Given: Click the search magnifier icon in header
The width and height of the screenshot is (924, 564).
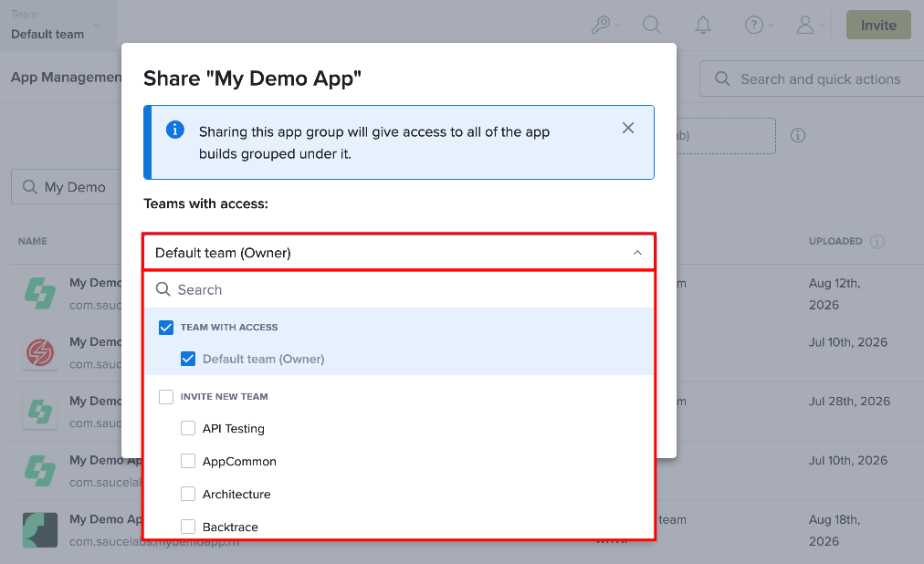Looking at the screenshot, I should 651,25.
